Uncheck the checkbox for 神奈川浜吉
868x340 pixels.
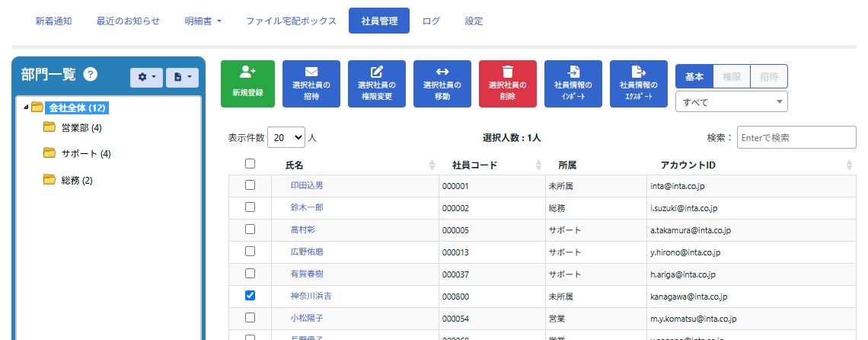tap(250, 295)
